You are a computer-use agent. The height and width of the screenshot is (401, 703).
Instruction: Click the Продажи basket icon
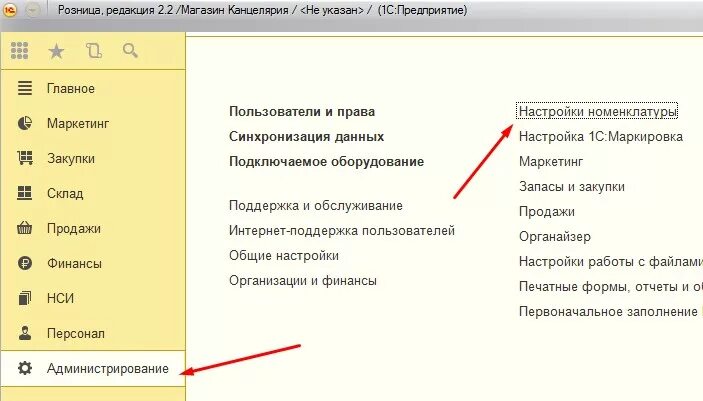pyautogui.click(x=25, y=228)
